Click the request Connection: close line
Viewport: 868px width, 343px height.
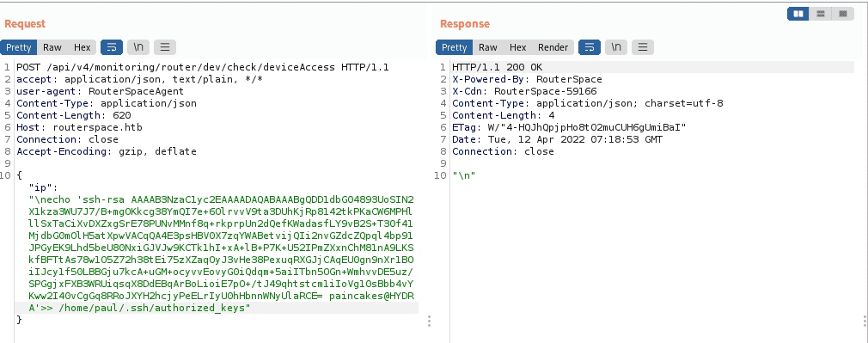68,139
